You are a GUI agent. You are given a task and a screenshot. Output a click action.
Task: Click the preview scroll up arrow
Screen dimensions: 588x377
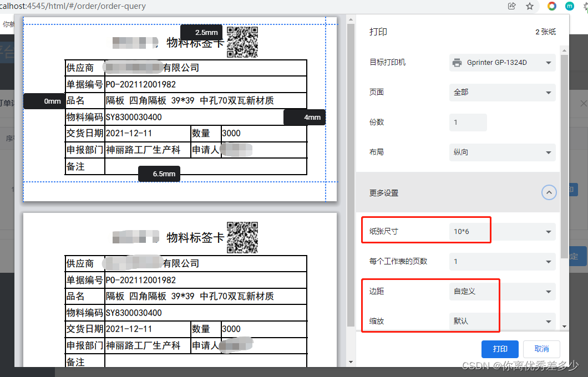click(351, 19)
